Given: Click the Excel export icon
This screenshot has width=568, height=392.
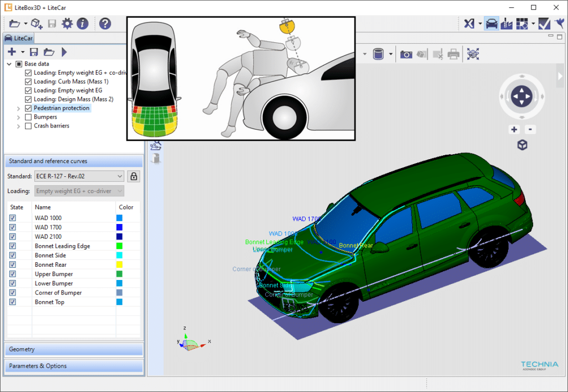Looking at the screenshot, I should pyautogui.click(x=469, y=24).
